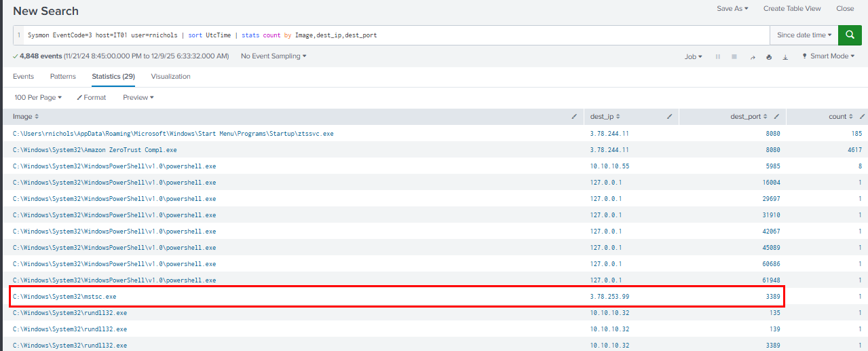Click pencil edit icon in count column header
The width and height of the screenshot is (868, 351).
[x=862, y=117]
